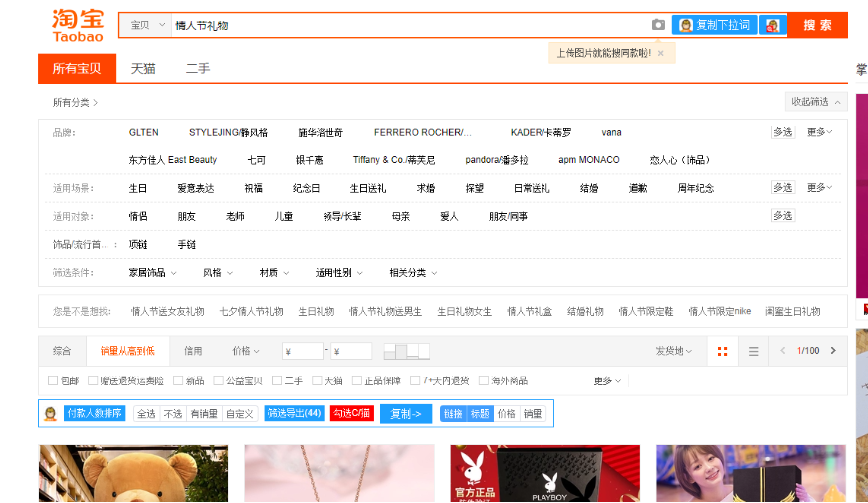This screenshot has width=868, height=503.
Task: Collapse filters with 收起筛选
Action: (816, 102)
